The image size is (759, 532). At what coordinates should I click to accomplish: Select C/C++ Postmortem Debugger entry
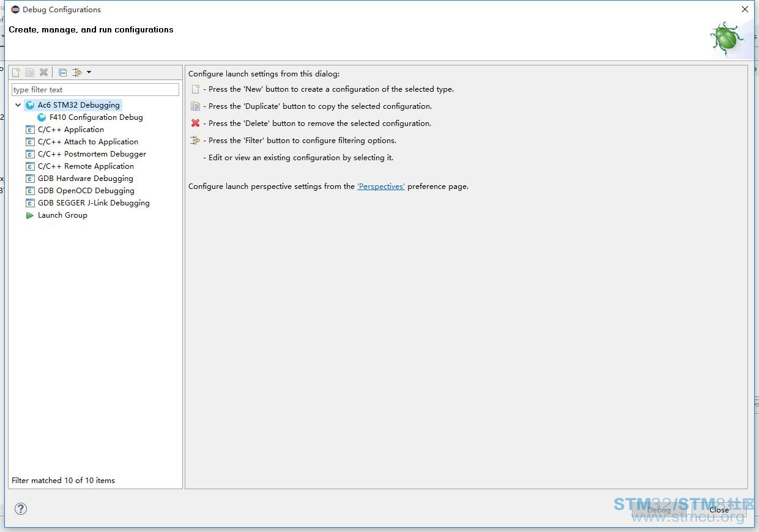[92, 154]
